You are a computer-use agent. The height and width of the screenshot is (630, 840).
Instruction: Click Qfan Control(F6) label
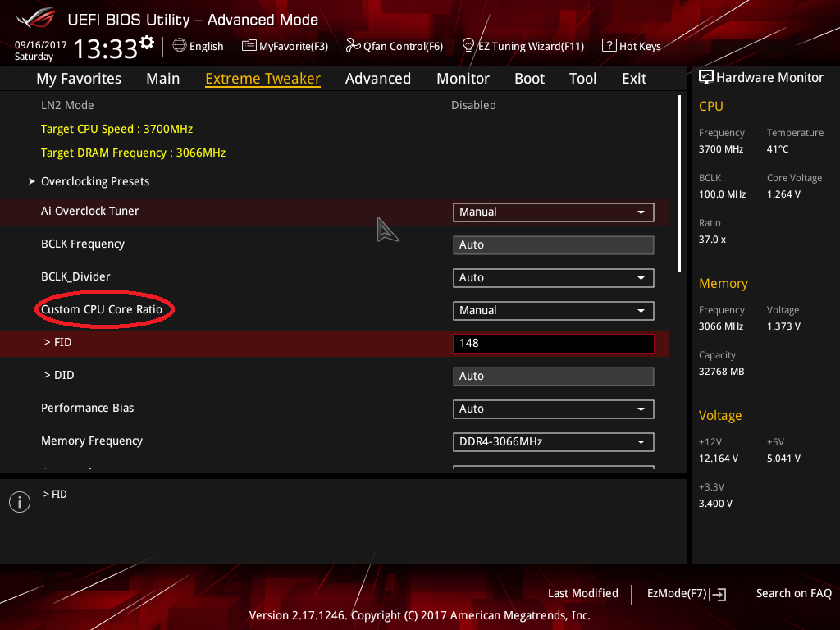(x=404, y=47)
